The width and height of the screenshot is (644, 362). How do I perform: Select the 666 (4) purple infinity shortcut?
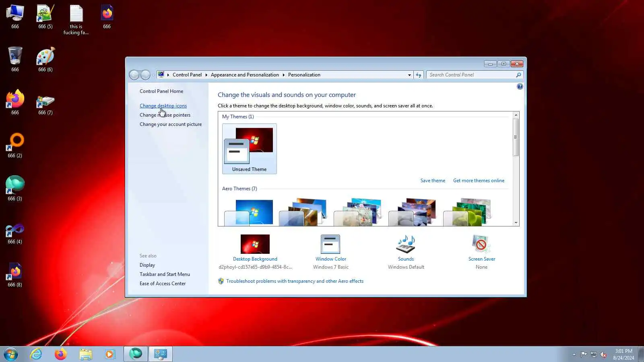click(15, 233)
